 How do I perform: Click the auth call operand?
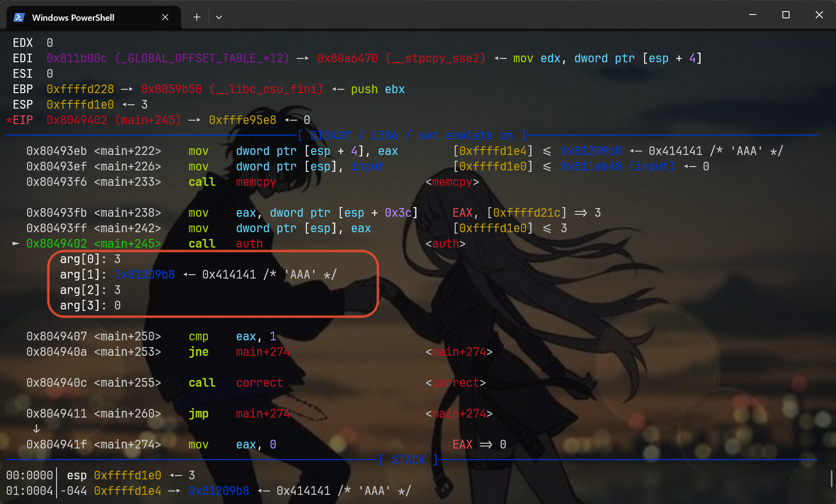pos(249,244)
